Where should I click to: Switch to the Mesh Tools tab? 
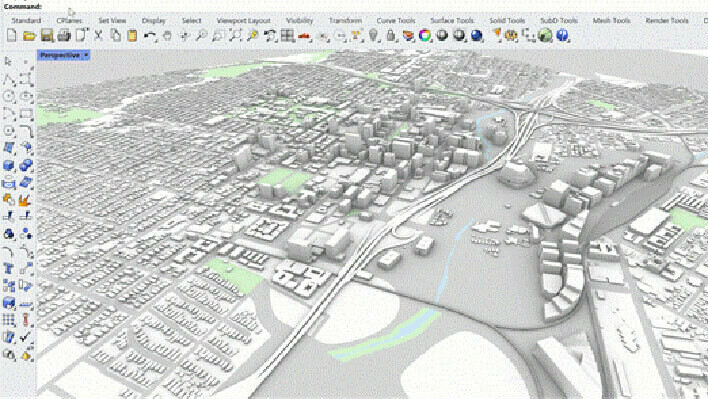(x=611, y=21)
